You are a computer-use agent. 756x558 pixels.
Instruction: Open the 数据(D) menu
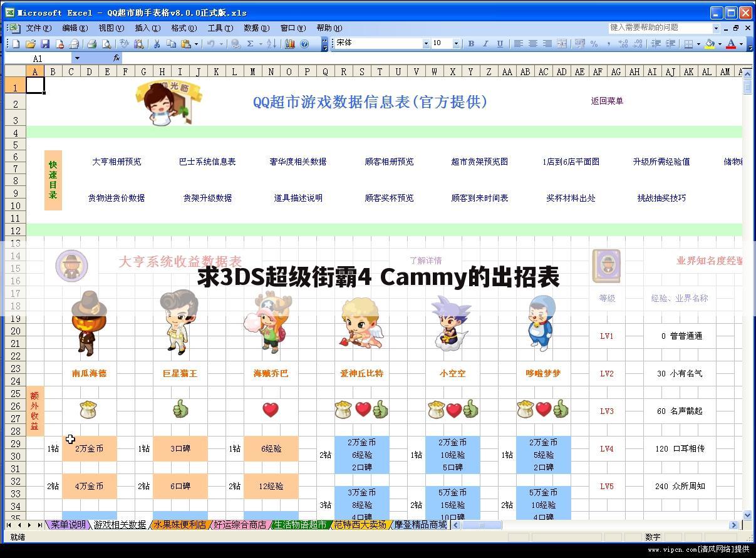256,28
